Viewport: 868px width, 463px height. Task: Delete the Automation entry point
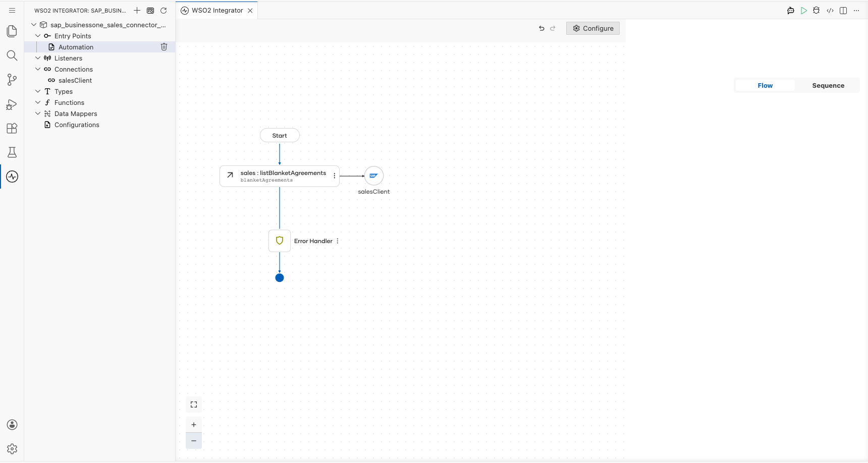(x=164, y=47)
